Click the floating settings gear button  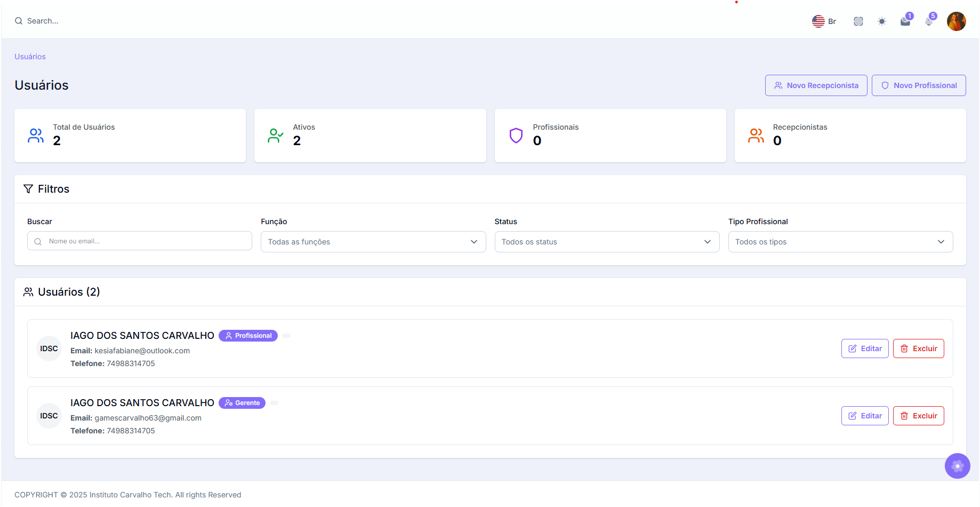[x=957, y=466]
